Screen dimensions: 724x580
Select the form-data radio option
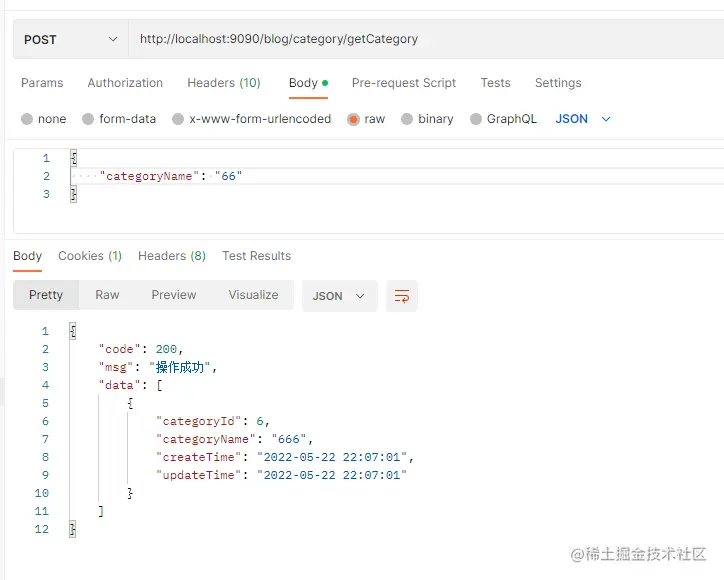click(88, 119)
